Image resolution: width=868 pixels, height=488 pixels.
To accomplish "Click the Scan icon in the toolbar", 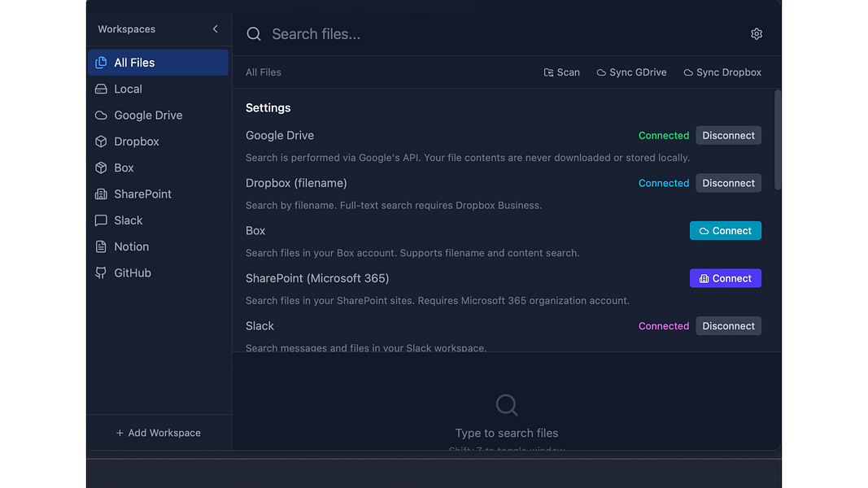I will tap(550, 72).
